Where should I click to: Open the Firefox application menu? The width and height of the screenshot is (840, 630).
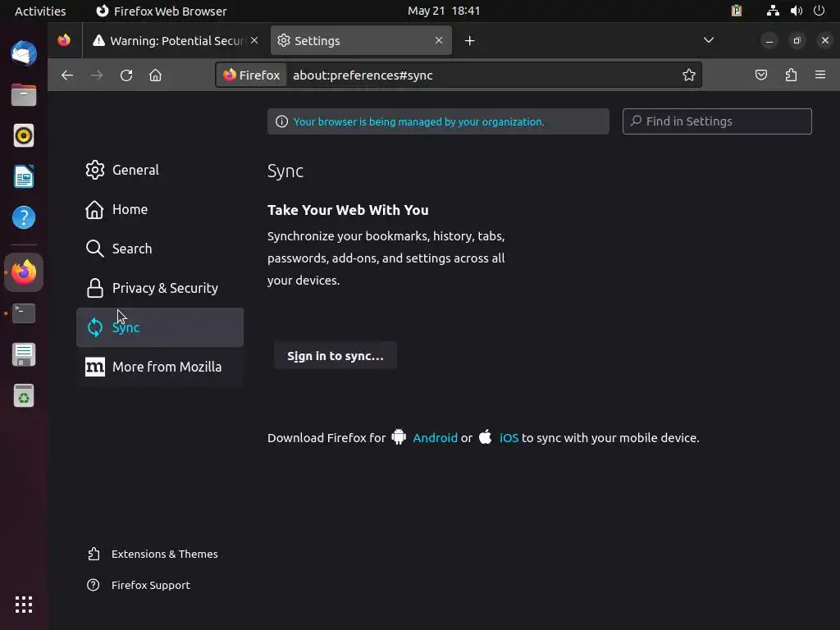[820, 75]
